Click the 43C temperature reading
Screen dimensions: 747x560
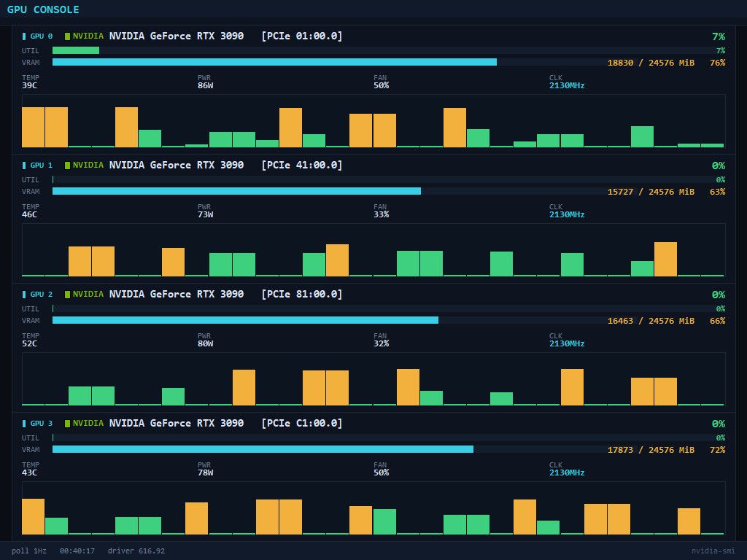point(29,472)
